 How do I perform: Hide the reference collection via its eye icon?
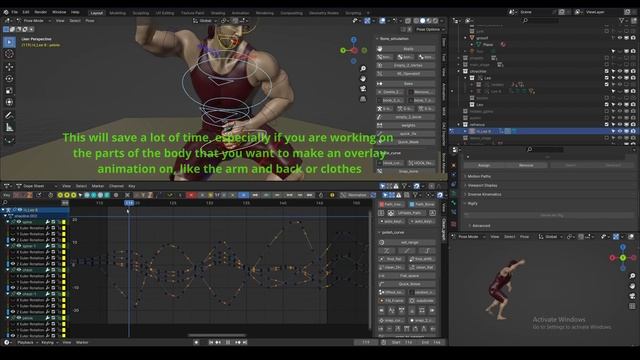click(x=620, y=125)
